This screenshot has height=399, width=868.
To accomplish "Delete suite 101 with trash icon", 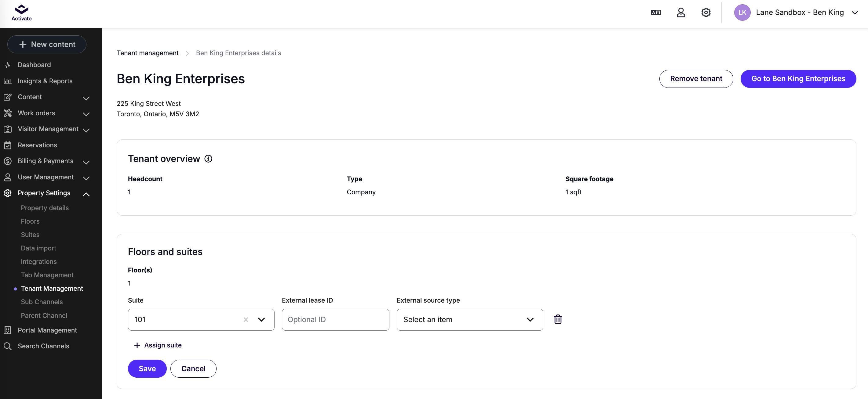I will click(x=558, y=319).
